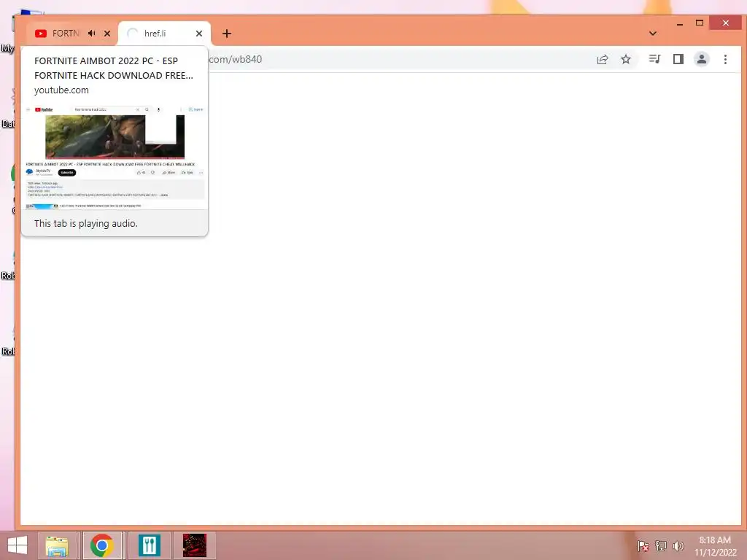
Task: Maximize the Chrome window
Action: [700, 23]
